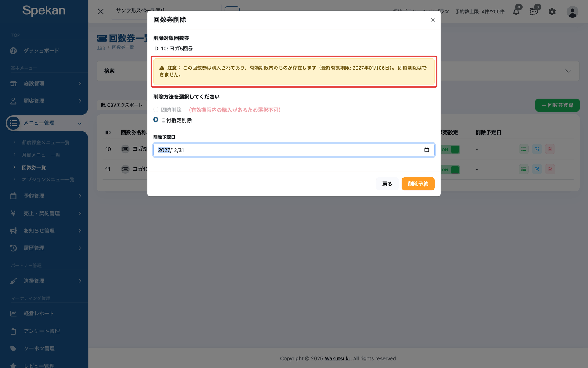Click the Spekan logo

pos(44,10)
